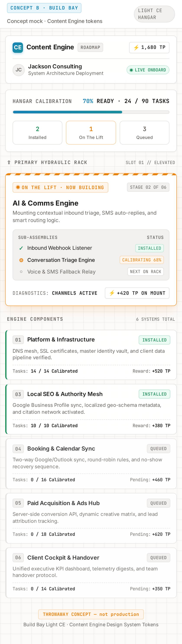Click the hollow circle beside Voice & SMS Fallback Relay
The height and width of the screenshot is (644, 182).
pyautogui.click(x=21, y=272)
